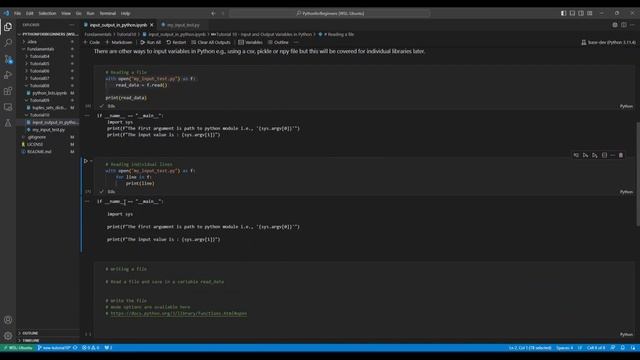Toggle secondary sidebar layout icon
Viewport: 640px width, 360px height.
(581, 13)
